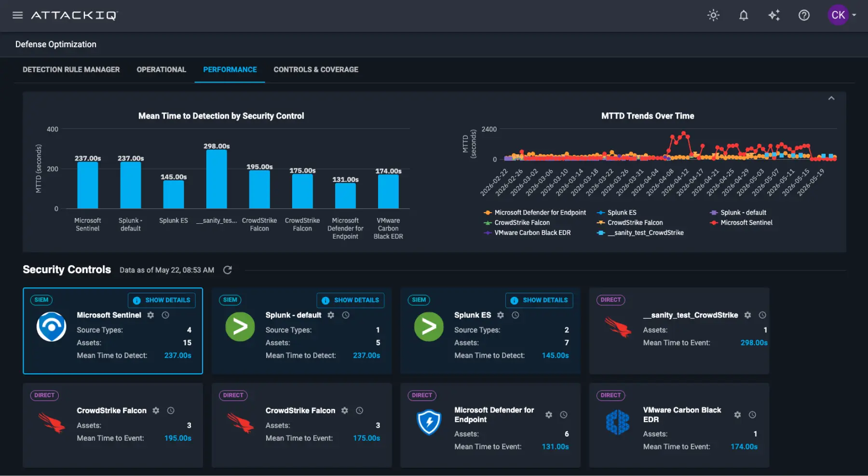Viewport: 868px width, 476px height.
Task: Refresh Security Controls data
Action: click(228, 270)
